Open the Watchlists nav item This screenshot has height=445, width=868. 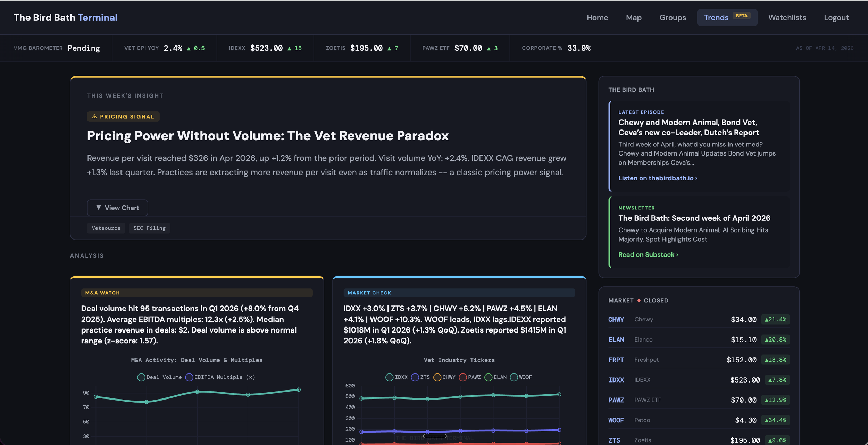pyautogui.click(x=787, y=17)
